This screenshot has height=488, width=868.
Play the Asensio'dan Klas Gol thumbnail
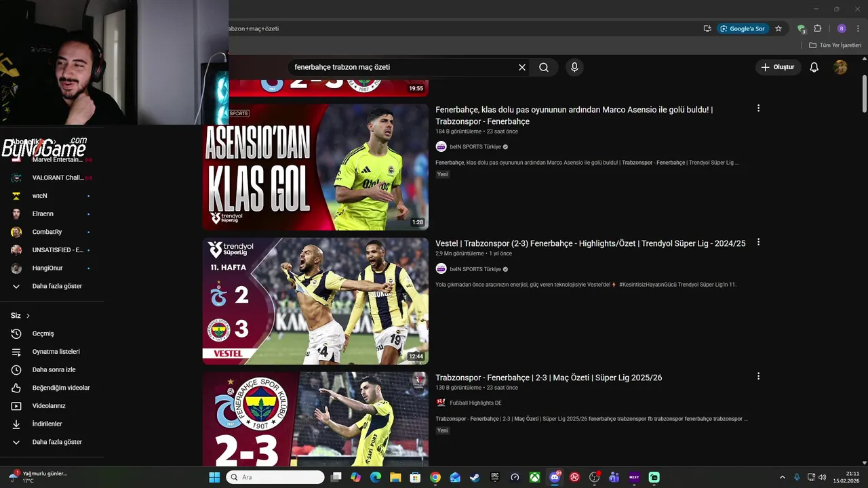pos(315,167)
